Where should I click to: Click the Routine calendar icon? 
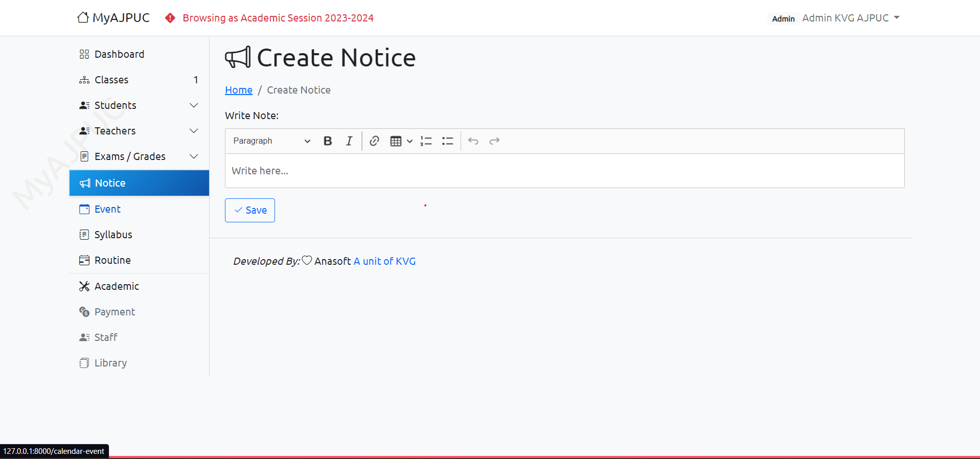pyautogui.click(x=84, y=260)
